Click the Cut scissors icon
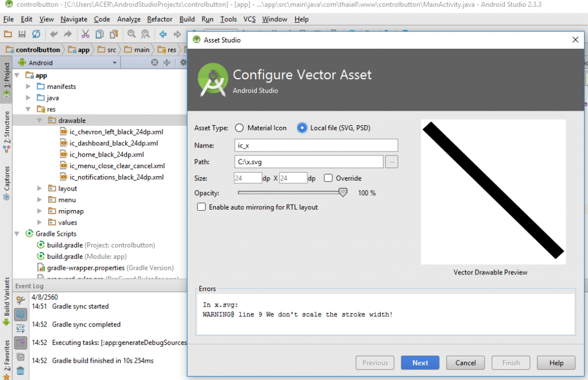588x380 pixels. 86,34
